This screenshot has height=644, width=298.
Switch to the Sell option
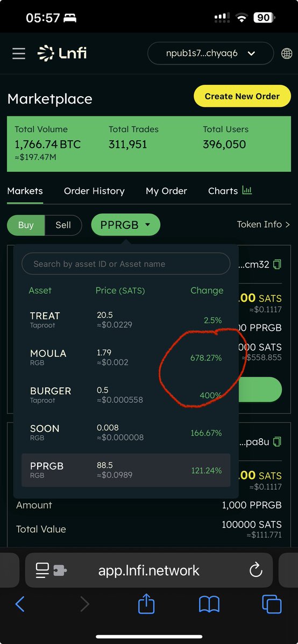(63, 225)
